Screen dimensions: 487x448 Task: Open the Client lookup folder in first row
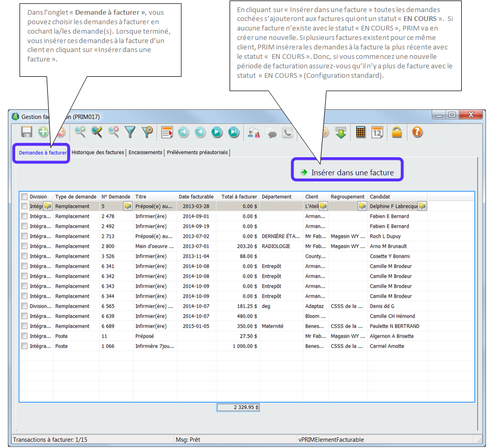point(323,206)
